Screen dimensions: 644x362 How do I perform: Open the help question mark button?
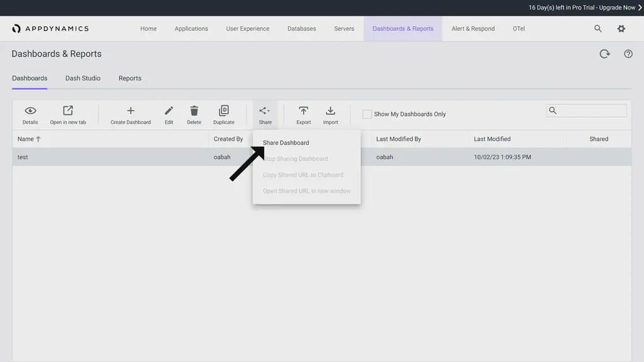tap(628, 53)
